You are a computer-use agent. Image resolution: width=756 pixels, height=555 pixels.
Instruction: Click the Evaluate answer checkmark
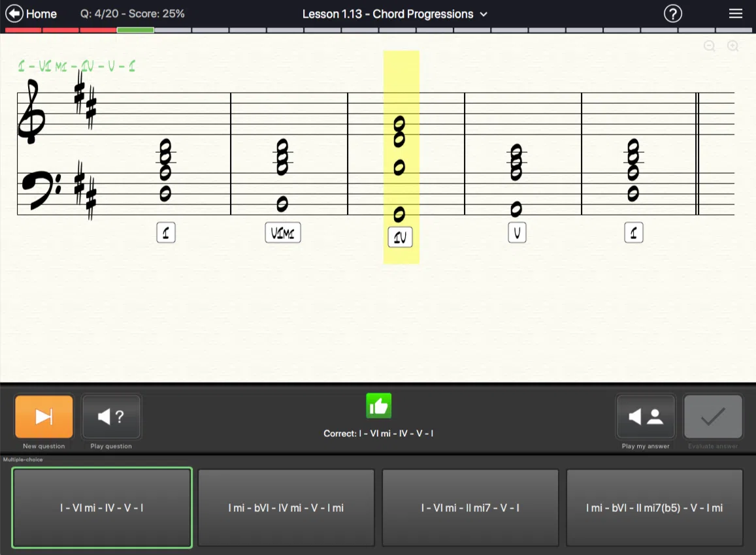[713, 417]
